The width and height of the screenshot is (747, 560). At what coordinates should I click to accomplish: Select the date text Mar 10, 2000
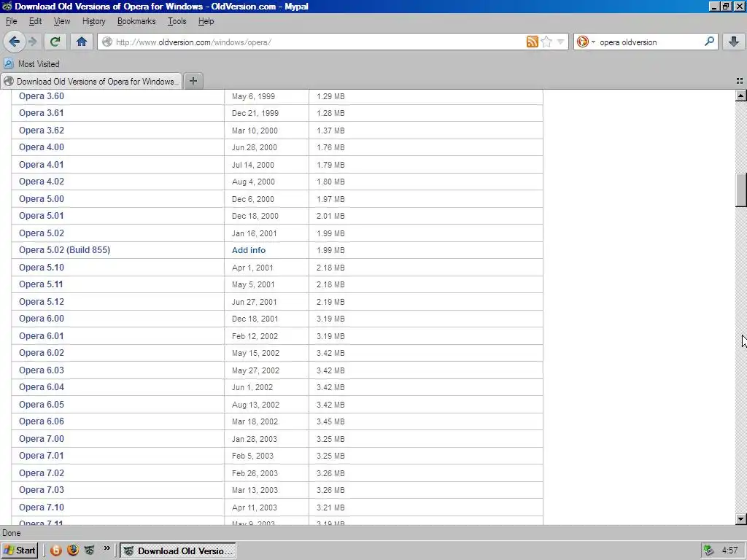coord(255,130)
